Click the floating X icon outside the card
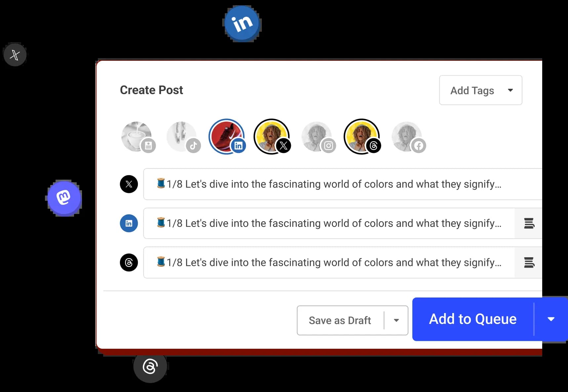The image size is (568, 392). point(15,54)
